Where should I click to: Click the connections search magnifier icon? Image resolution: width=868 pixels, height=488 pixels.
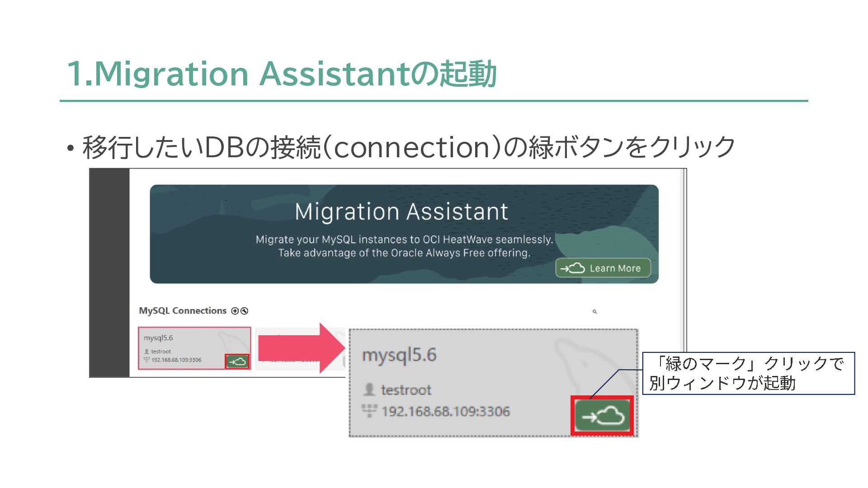(594, 312)
